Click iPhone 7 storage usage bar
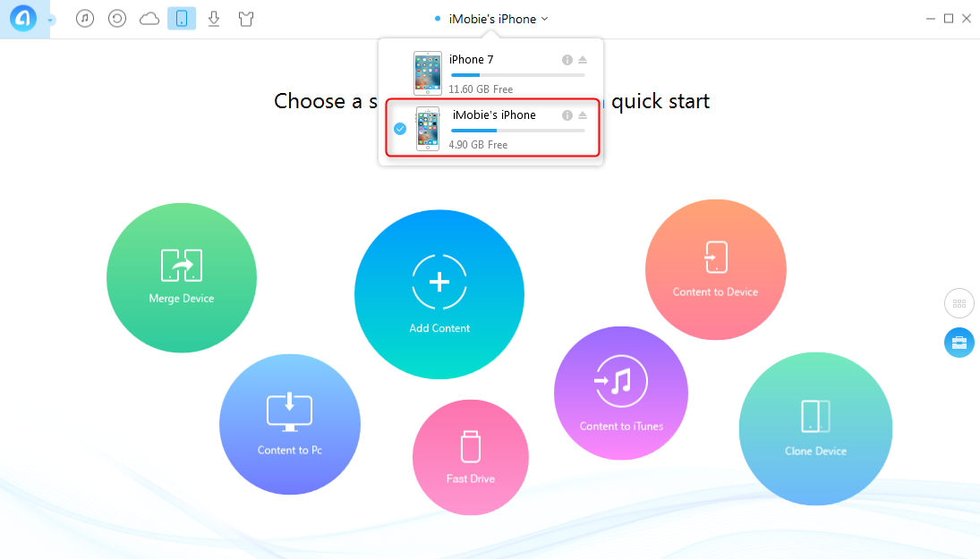980x559 pixels. point(517,75)
